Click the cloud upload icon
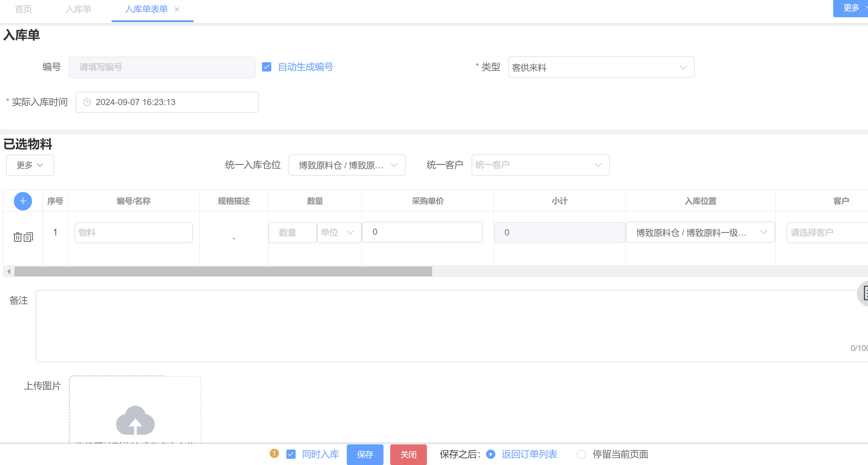868x465 pixels. tap(135, 420)
